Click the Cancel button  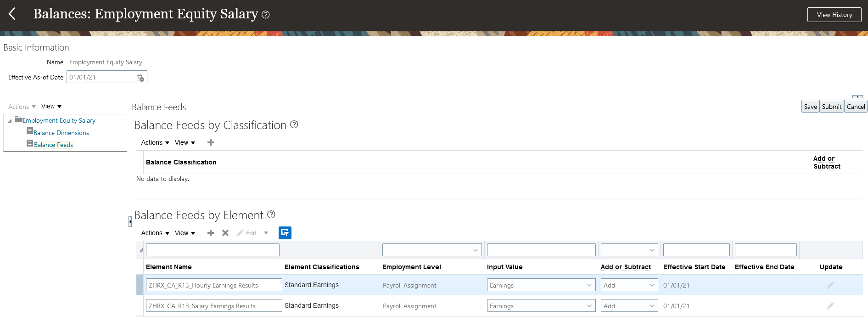[856, 107]
